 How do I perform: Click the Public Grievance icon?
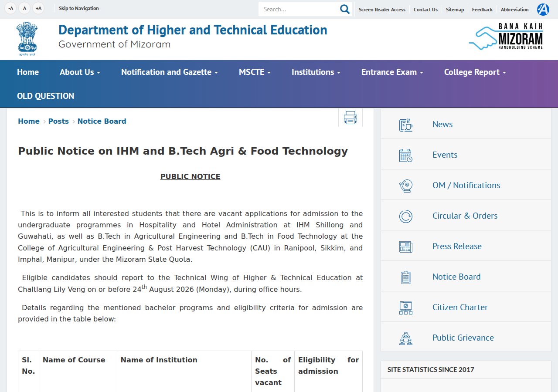406,338
